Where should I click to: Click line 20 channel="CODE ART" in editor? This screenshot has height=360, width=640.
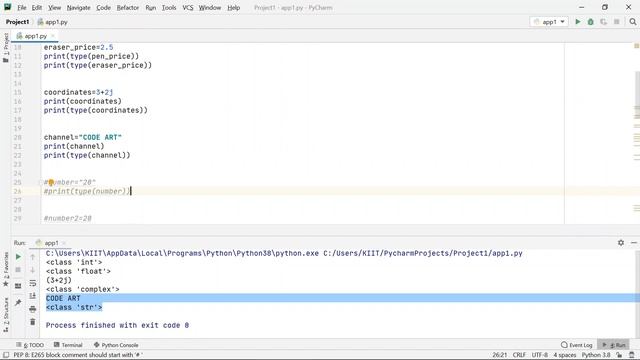tap(83, 137)
